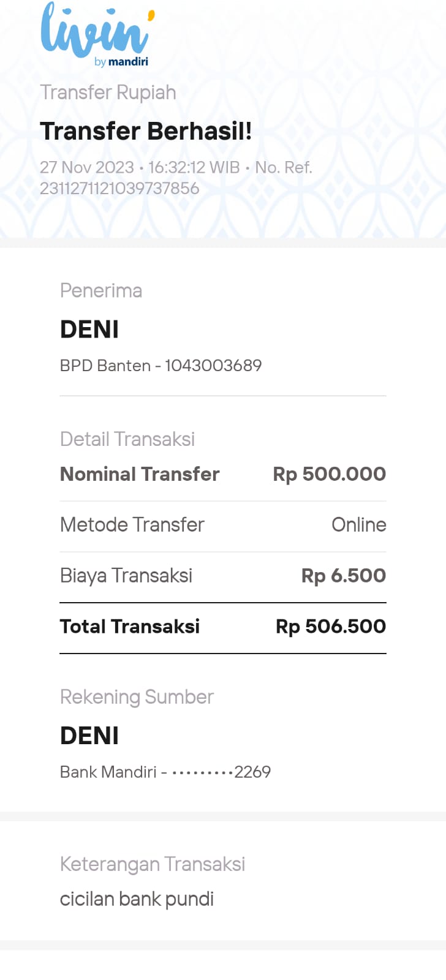The height and width of the screenshot is (980, 446).
Task: Select the Transfer Berhasil! title
Action: click(x=146, y=131)
